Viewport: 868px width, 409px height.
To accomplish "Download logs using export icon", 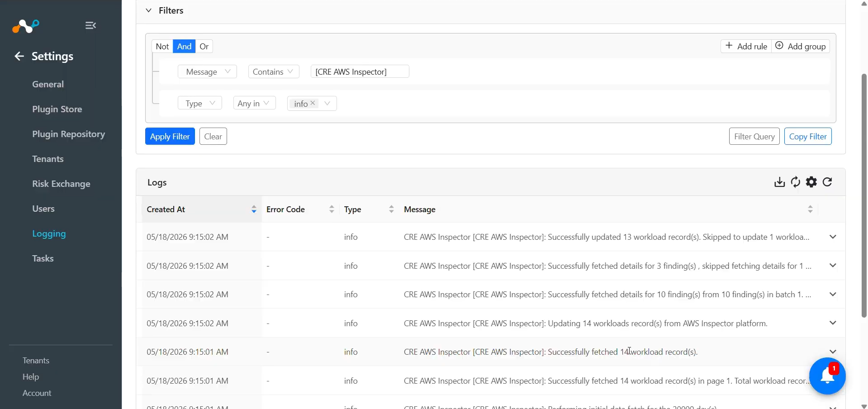I will 779,182.
